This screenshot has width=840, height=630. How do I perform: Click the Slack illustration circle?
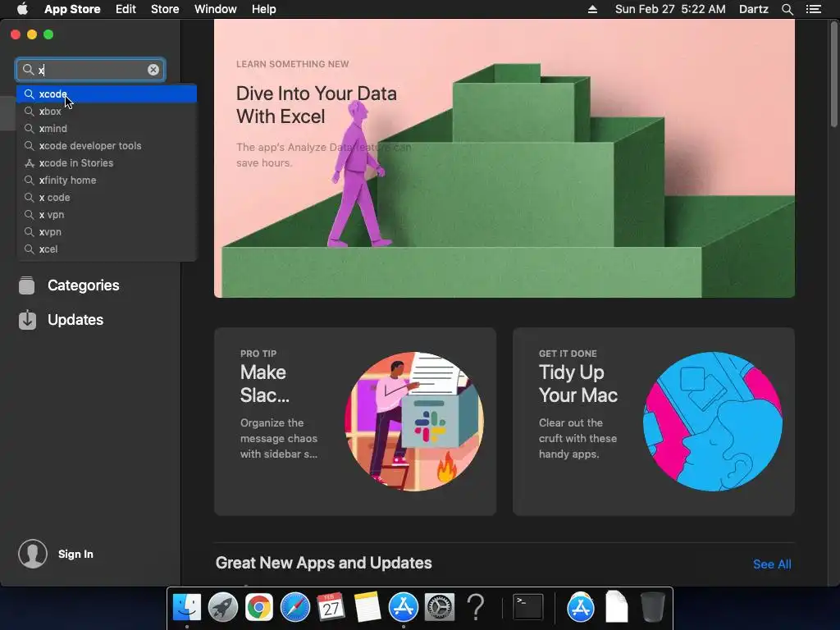click(414, 422)
